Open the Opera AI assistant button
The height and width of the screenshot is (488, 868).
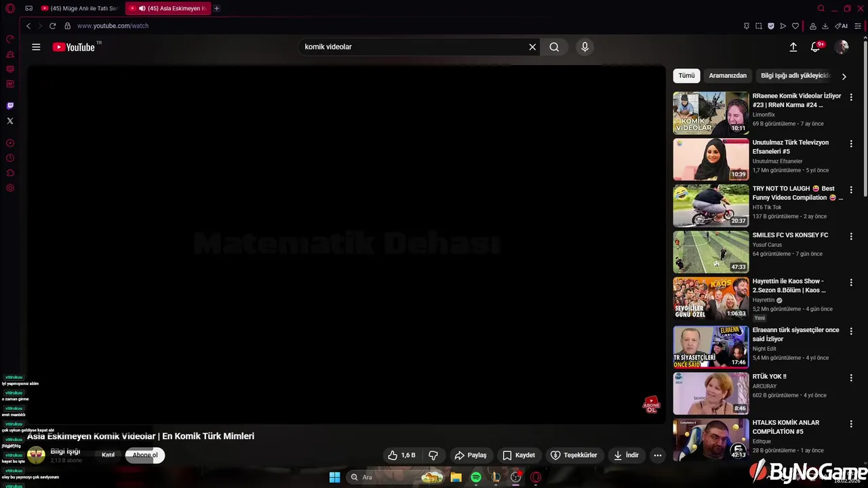coord(842,26)
